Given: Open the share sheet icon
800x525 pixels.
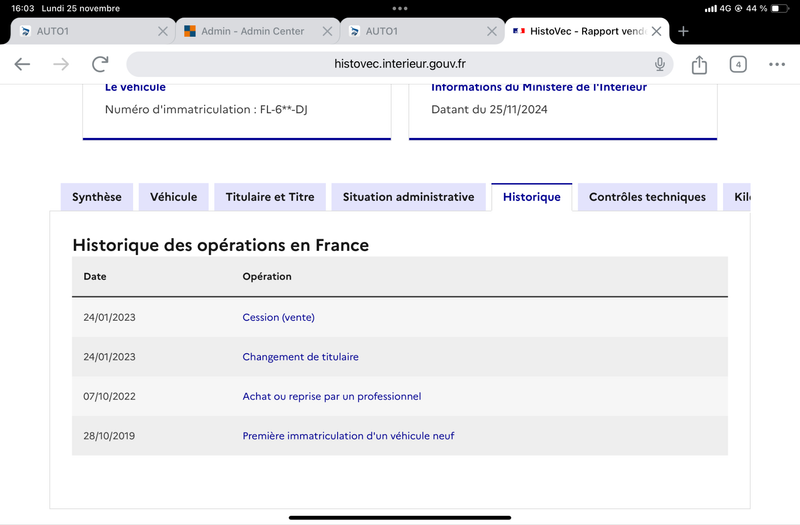Looking at the screenshot, I should click(699, 64).
